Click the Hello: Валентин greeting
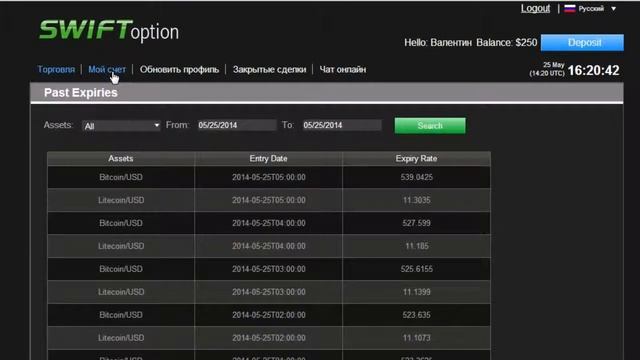This screenshot has height=360, width=640. (438, 42)
